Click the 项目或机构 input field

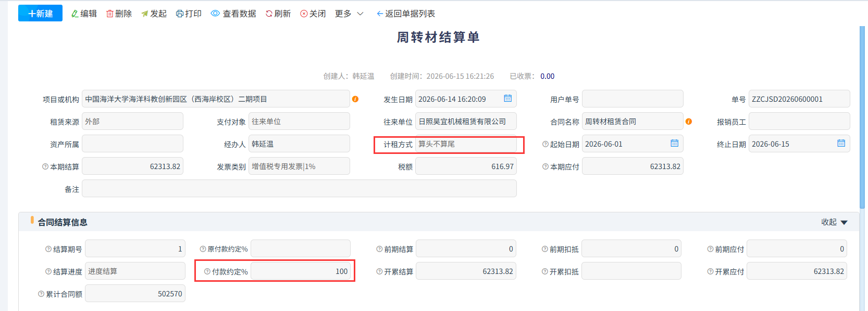216,99
